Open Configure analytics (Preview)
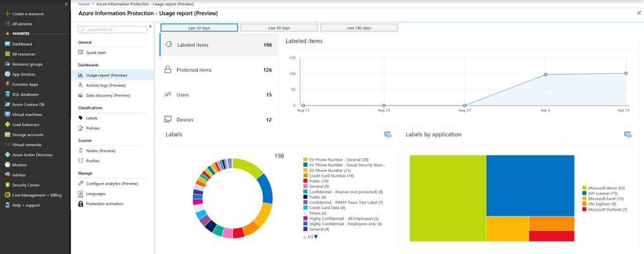Viewport: 644px width, 254px height. [x=113, y=184]
